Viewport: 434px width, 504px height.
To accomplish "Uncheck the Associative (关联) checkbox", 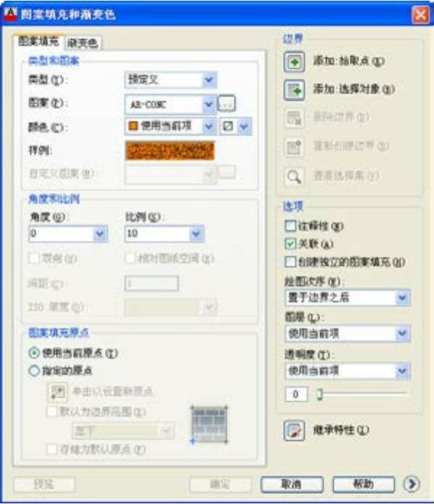I will [290, 244].
